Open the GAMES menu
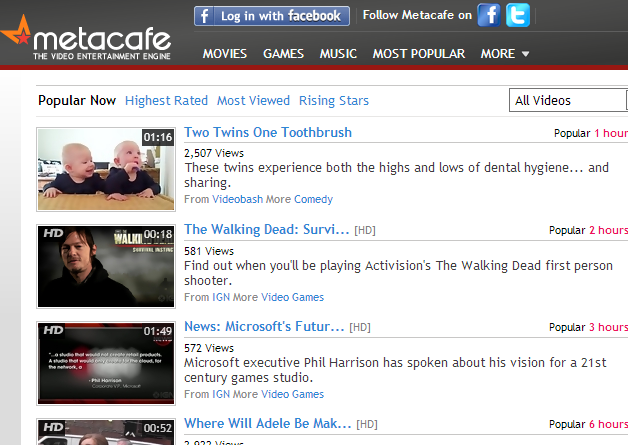The height and width of the screenshot is (445, 630). [283, 53]
